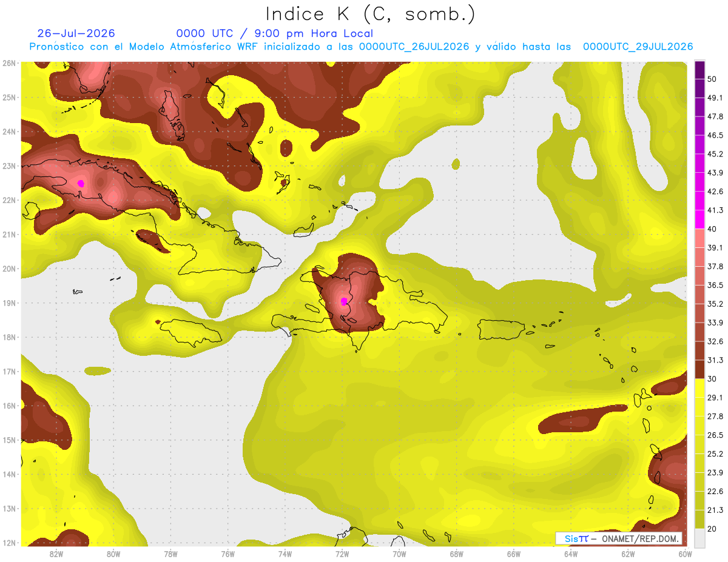Select longitude tick "68W"
Viewport: 728px width, 562px height.
[457, 554]
